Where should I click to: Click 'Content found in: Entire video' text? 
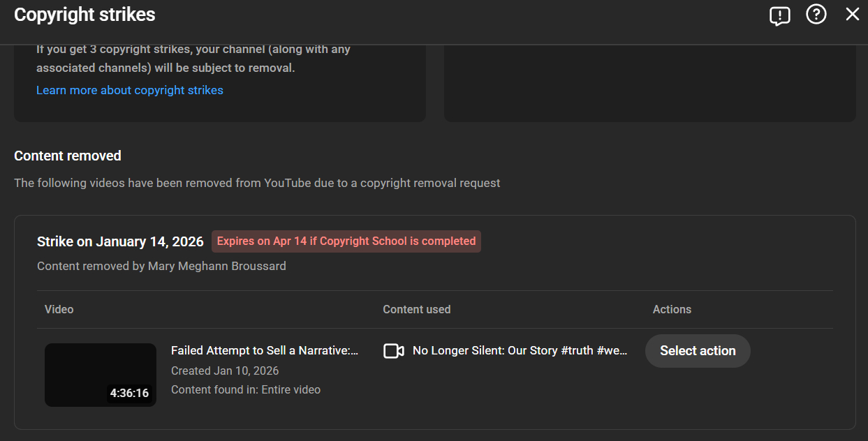coord(245,389)
